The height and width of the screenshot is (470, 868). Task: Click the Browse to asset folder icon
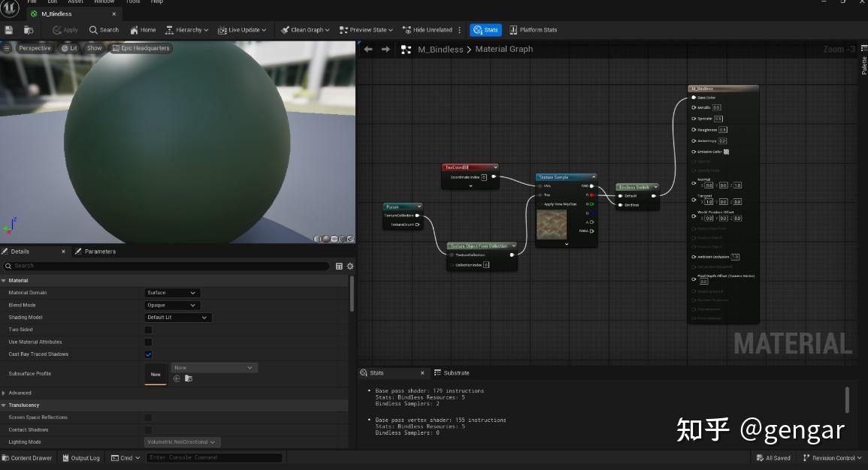click(x=29, y=30)
